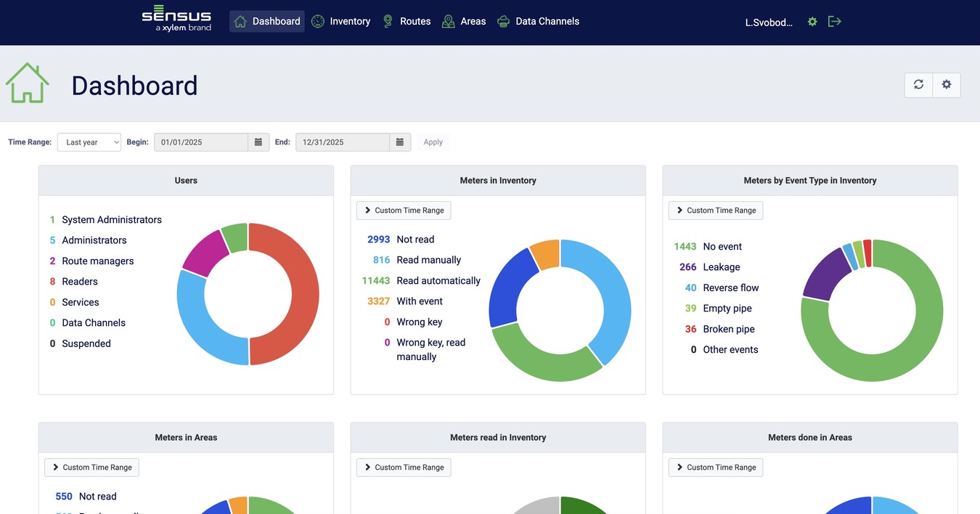
Task: Click the large green house Dashboard icon
Action: tap(28, 83)
